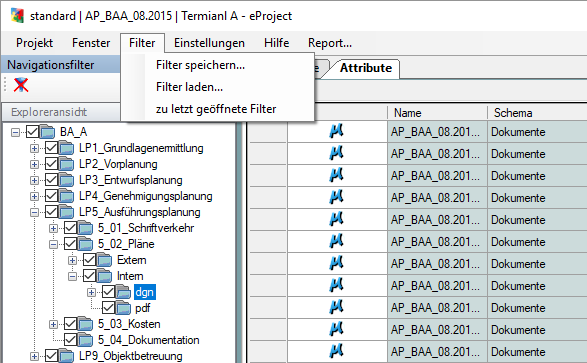Click the LP9_Objektbetreuung folder icon

point(67,356)
